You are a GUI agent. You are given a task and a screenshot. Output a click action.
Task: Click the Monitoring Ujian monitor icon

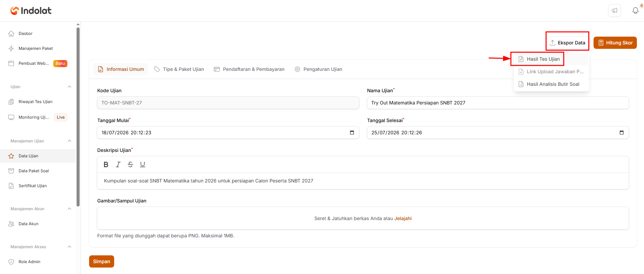point(11,117)
